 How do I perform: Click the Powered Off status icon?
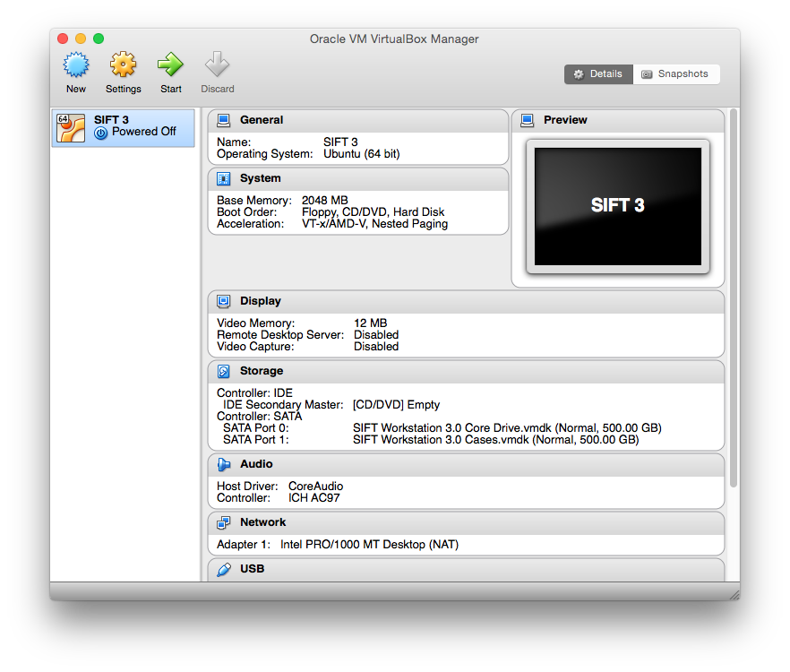click(100, 134)
